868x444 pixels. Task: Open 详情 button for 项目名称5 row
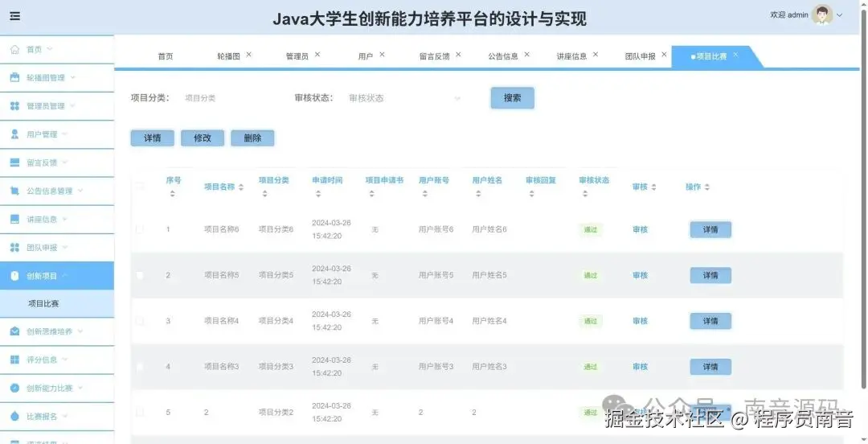pos(710,276)
